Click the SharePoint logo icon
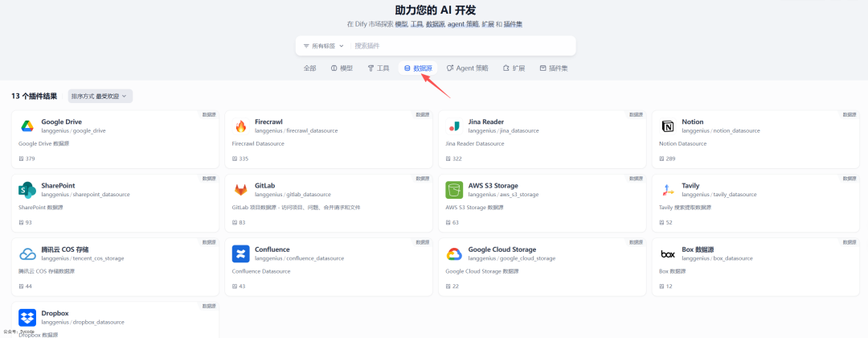The height and width of the screenshot is (338, 868). point(27,190)
